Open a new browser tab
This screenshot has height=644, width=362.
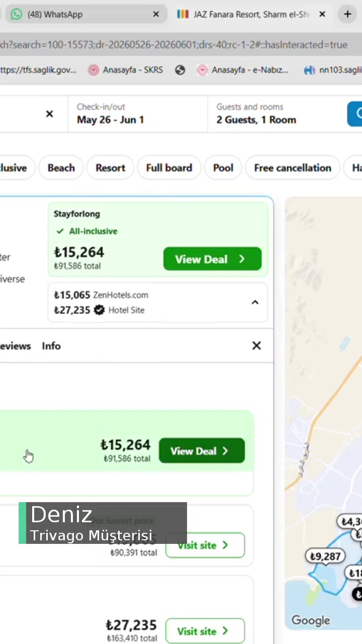347,14
